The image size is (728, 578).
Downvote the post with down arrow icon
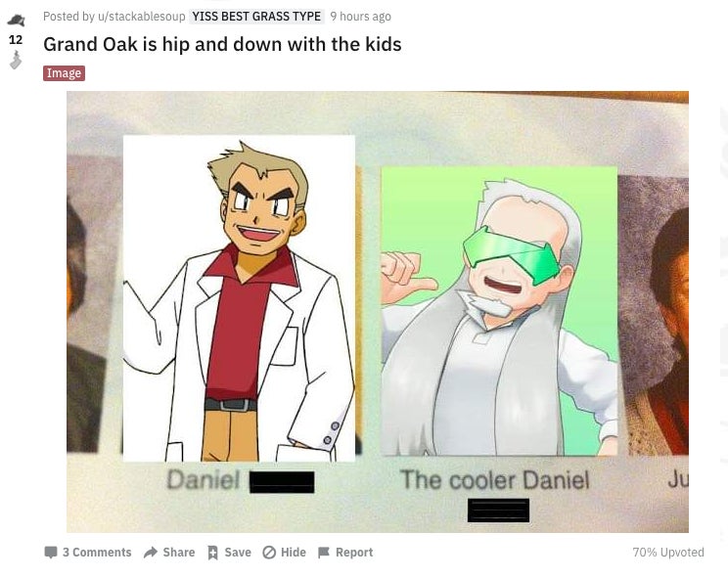(16, 60)
